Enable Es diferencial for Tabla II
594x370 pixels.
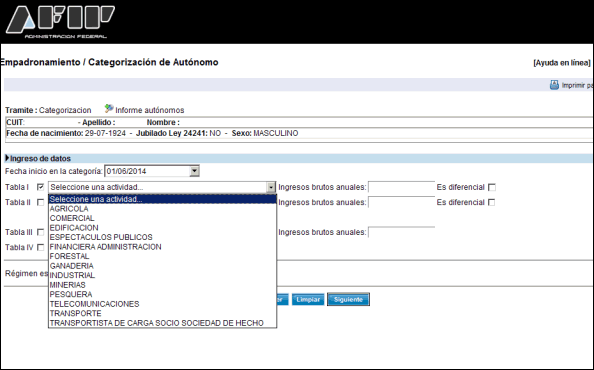[x=492, y=202]
